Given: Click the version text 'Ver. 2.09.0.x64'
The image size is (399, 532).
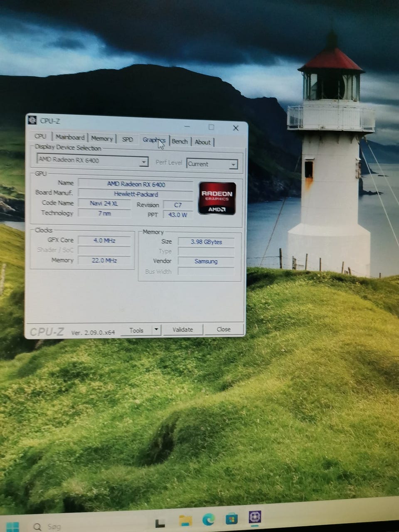Looking at the screenshot, I should click(93, 332).
